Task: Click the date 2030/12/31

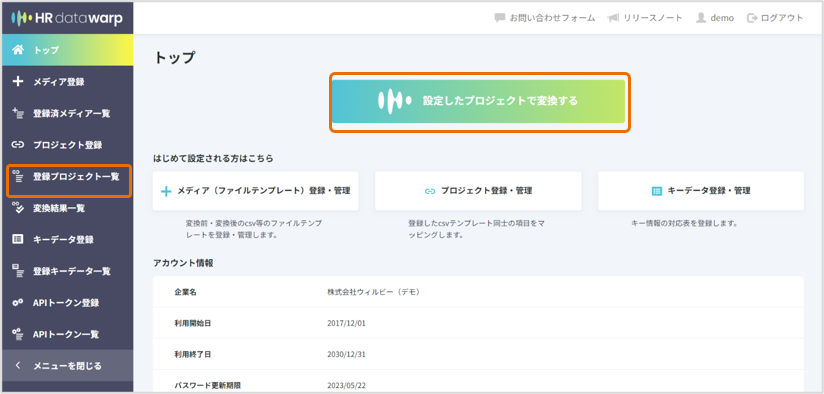Action: [x=346, y=355]
